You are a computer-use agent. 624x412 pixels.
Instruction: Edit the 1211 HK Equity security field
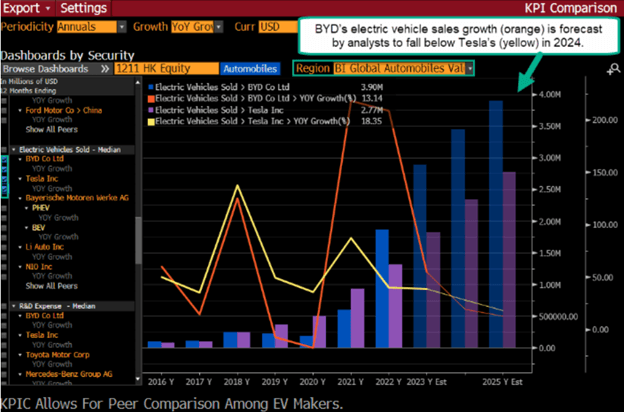(166, 68)
